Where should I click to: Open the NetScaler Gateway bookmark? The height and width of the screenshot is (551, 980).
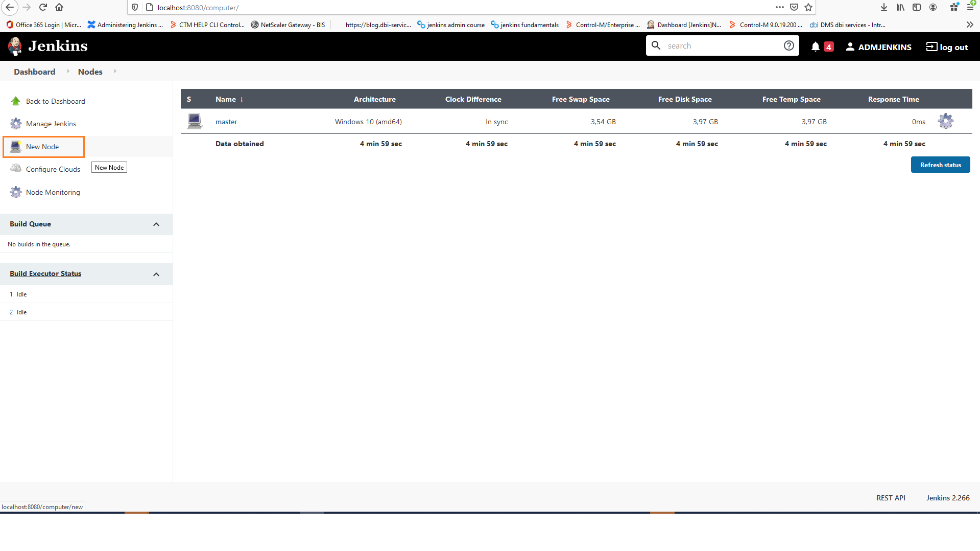click(x=288, y=25)
